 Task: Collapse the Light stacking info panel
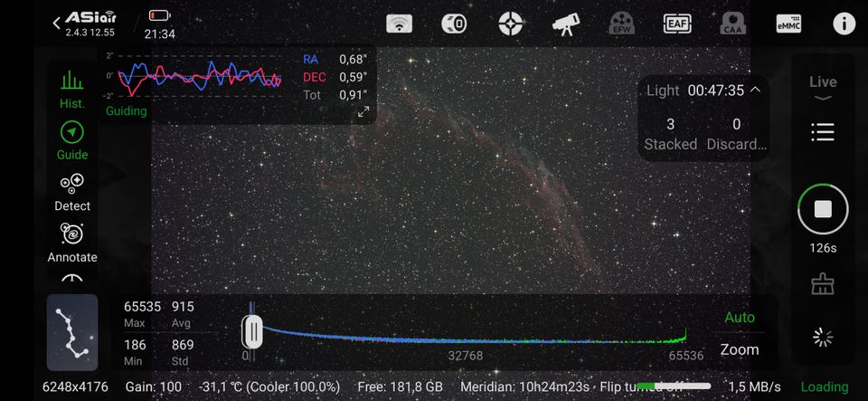755,90
